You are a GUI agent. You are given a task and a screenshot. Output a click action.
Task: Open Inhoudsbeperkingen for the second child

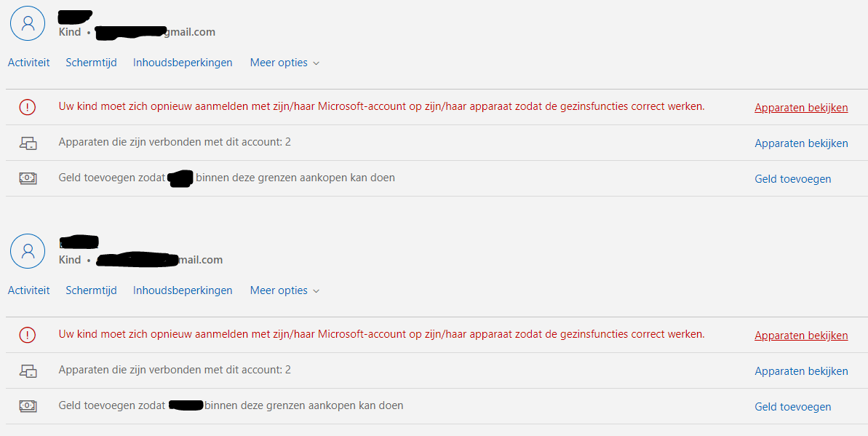[183, 290]
